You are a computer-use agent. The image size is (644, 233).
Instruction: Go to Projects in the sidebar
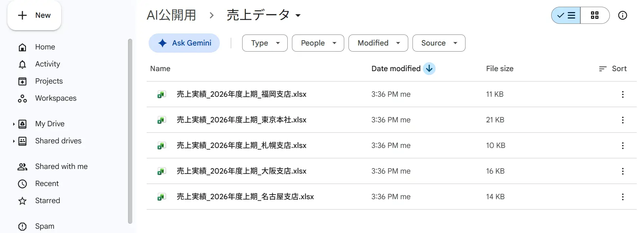(x=49, y=81)
